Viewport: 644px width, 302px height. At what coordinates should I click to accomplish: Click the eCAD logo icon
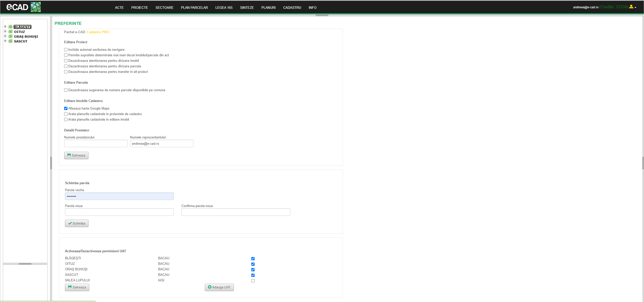coord(35,7)
